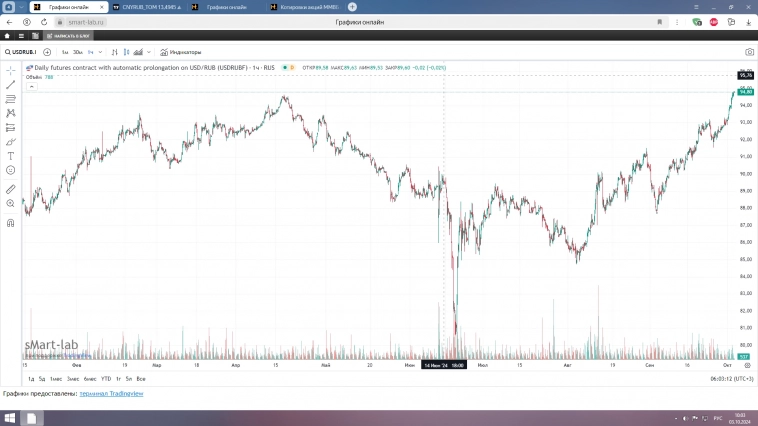This screenshot has width=758, height=426.
Task: Select the area chart style icon
Action: pyautogui.click(x=138, y=52)
